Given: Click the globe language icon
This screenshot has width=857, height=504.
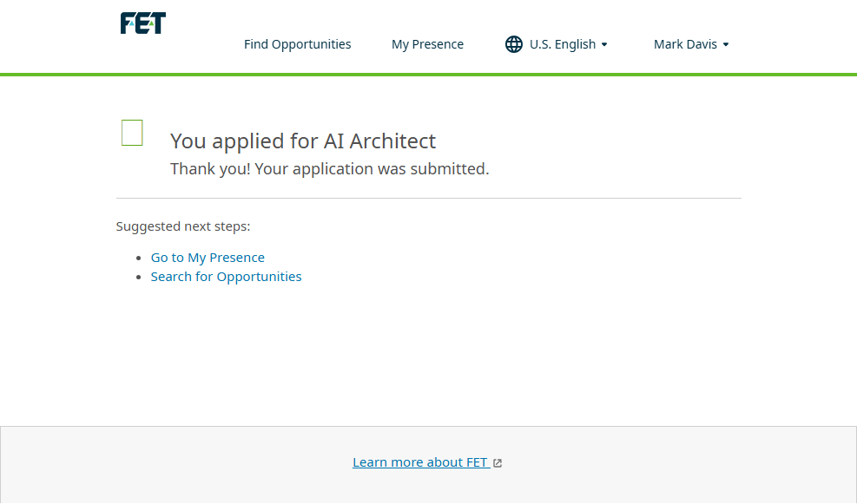Looking at the screenshot, I should pyautogui.click(x=514, y=44).
